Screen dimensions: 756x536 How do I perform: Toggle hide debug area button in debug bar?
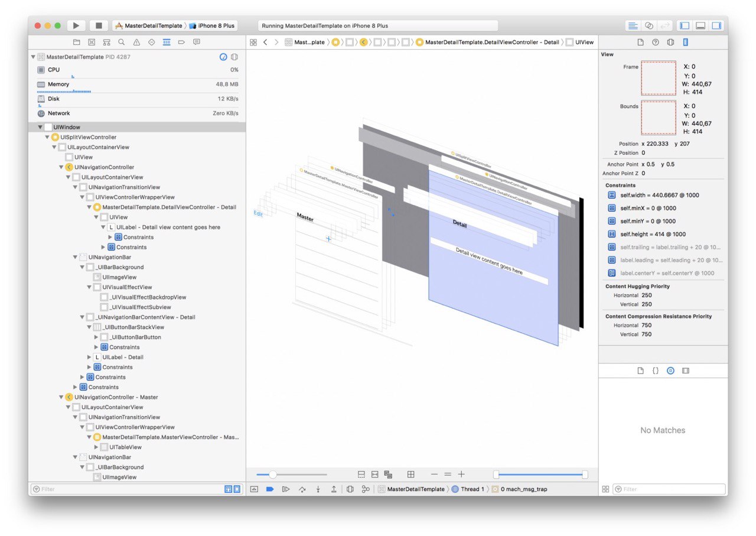[254, 489]
